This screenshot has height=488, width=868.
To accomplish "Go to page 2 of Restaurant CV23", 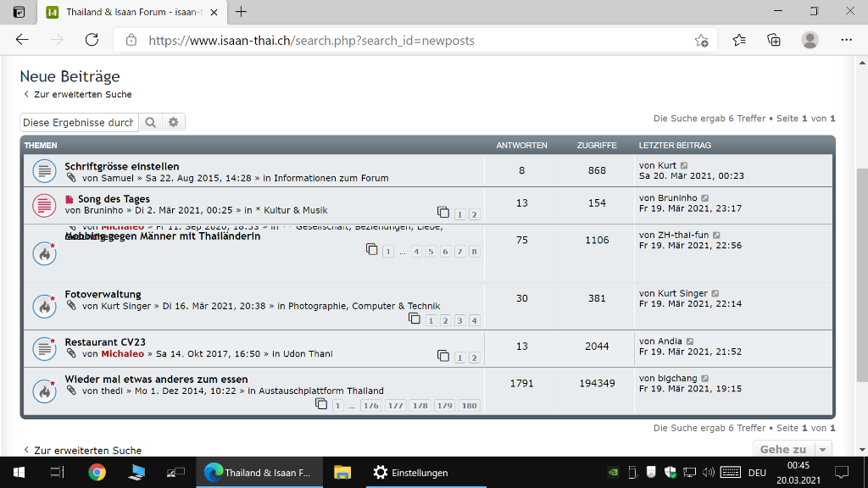I will click(x=475, y=358).
